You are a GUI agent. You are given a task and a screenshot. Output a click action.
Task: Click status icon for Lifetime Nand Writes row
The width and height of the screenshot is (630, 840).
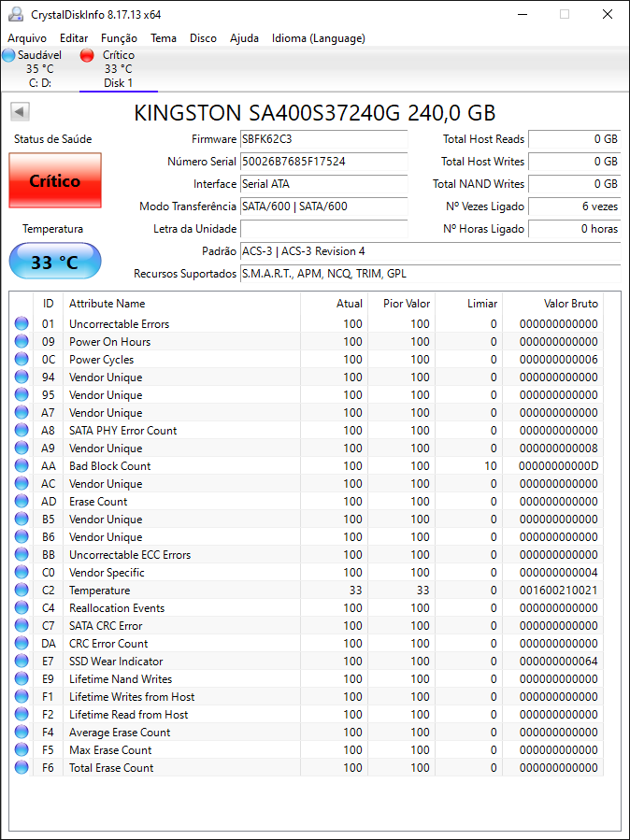21,678
